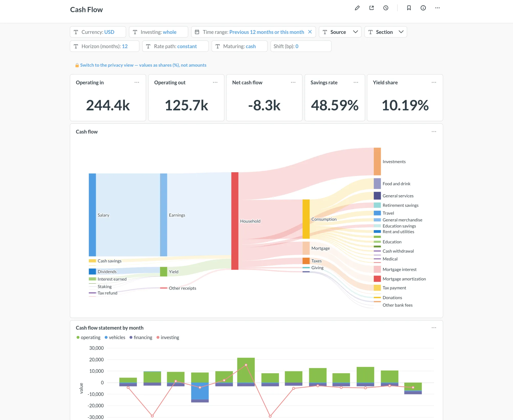This screenshot has width=513, height=420.
Task: Open the Currency: USD filter
Action: pos(98,32)
